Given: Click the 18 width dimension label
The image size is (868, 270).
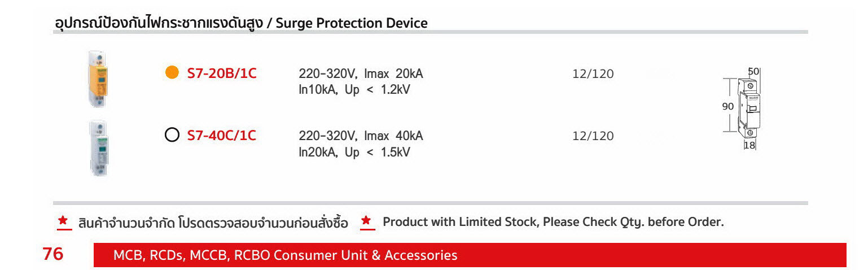Looking at the screenshot, I should point(749,145).
